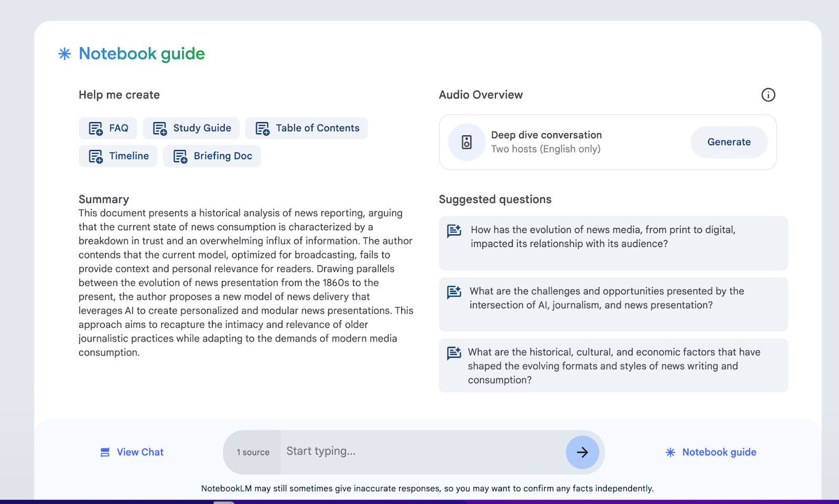Ask about historical, cultural, economic factors
839x504 pixels.
tap(614, 366)
